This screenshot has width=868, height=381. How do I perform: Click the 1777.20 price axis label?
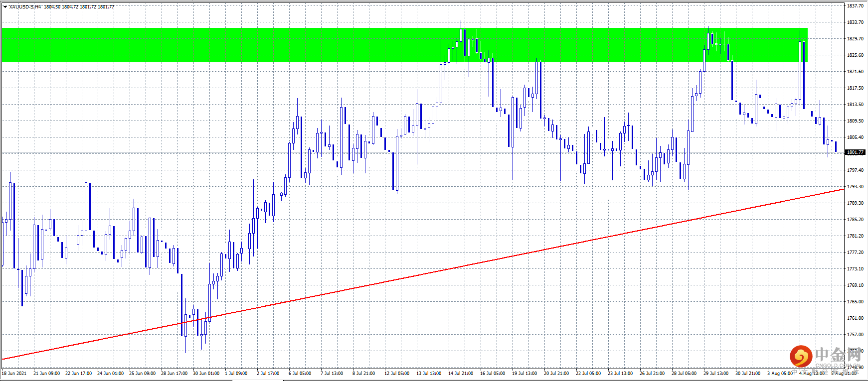click(855, 253)
